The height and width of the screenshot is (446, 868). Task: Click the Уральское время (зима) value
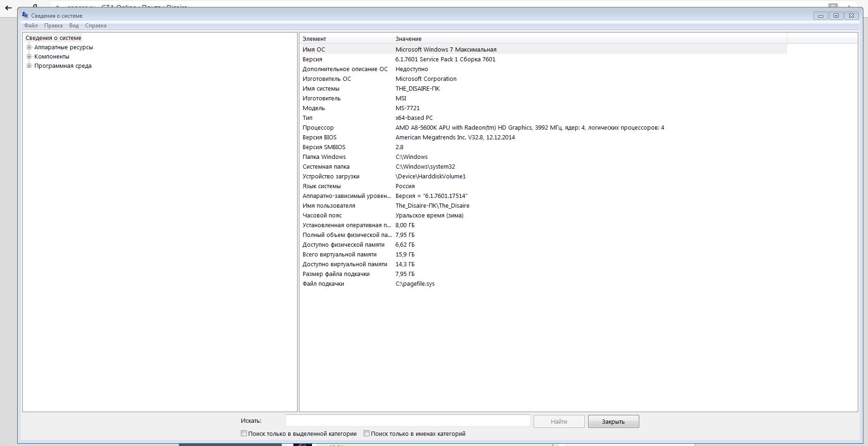pos(429,216)
